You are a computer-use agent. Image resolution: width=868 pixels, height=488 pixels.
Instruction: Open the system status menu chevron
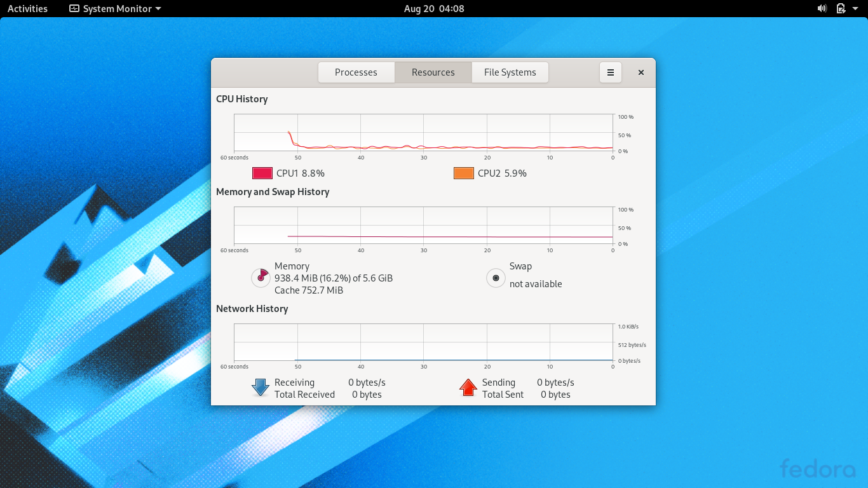[855, 8]
